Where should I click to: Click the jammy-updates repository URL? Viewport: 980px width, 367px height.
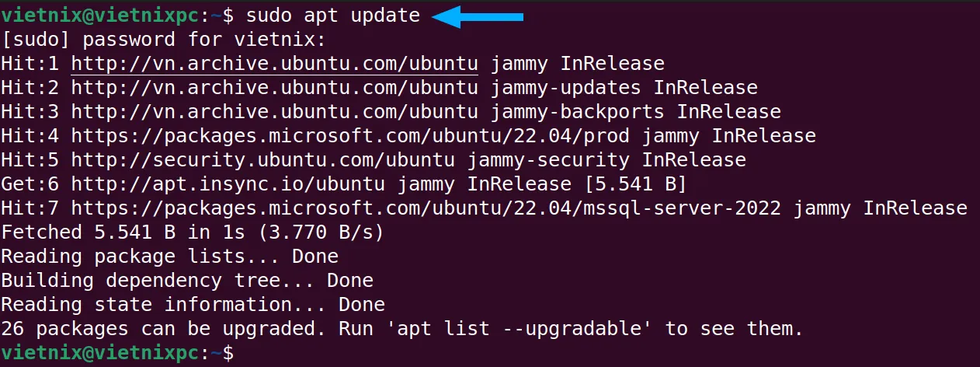tap(275, 88)
